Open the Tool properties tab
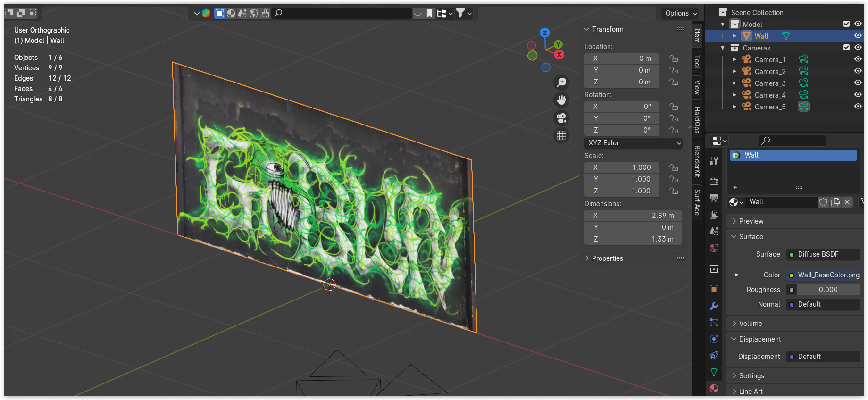Image resolution: width=868 pixels, height=400 pixels. point(714,161)
